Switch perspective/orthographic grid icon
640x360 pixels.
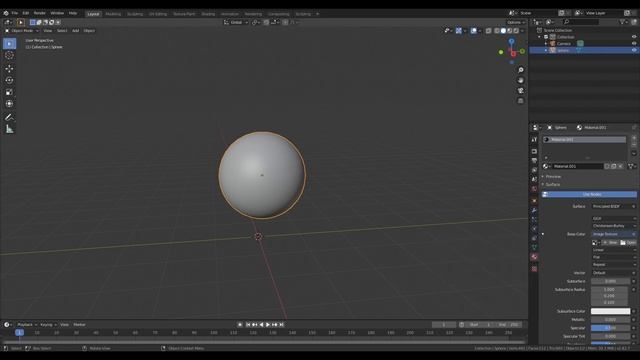520,101
